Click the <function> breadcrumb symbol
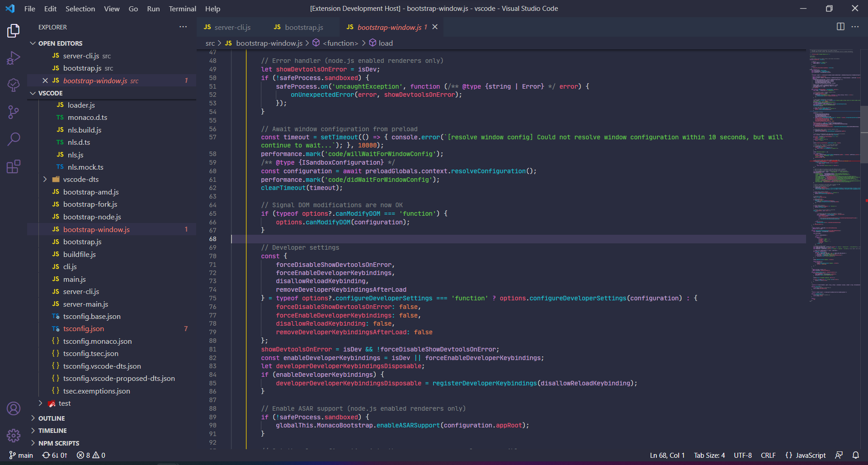 [x=335, y=43]
